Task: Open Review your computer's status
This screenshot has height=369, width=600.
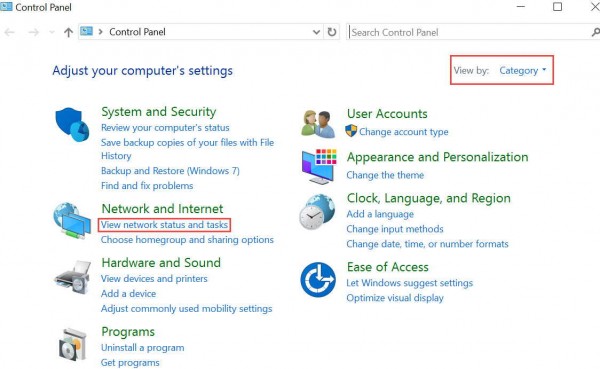Action: click(165, 127)
